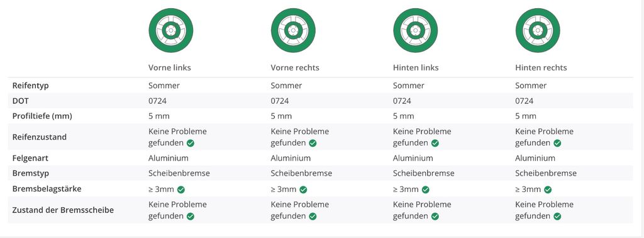This screenshot has height=238, width=644.
Task: Select the Vorne links column header
Action: [x=170, y=67]
